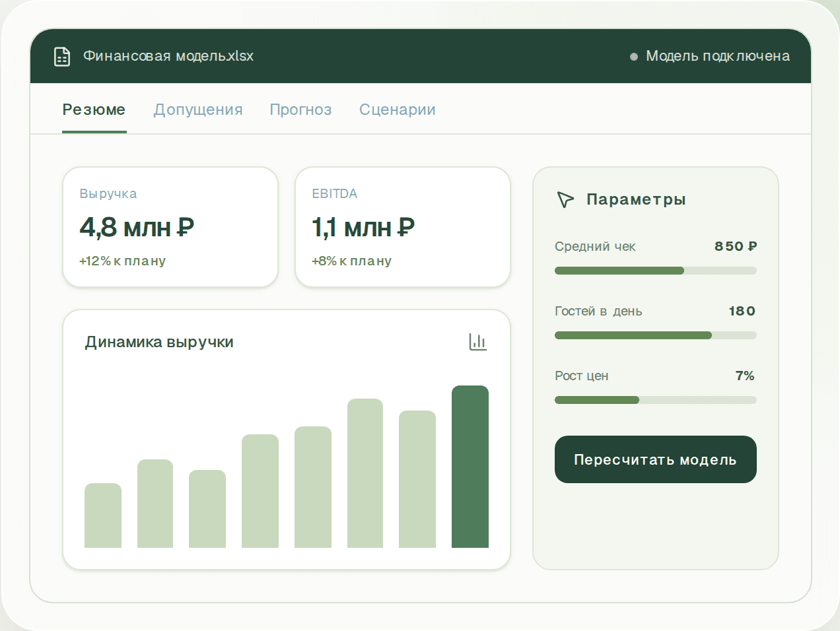Open the Сценарии tab
840x631 pixels.
click(x=398, y=110)
